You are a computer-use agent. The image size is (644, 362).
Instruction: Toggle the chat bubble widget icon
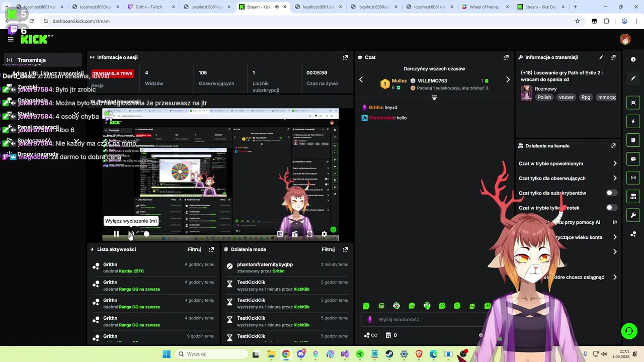tap(633, 159)
